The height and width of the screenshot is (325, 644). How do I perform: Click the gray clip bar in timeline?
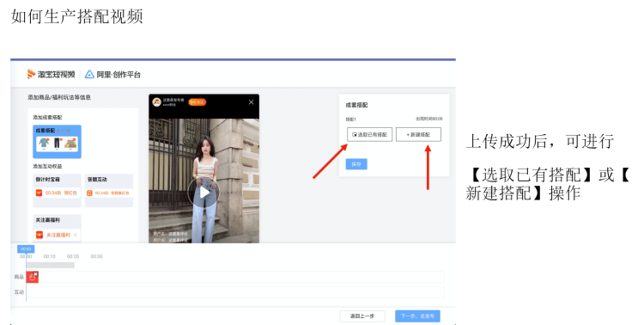pos(51,266)
